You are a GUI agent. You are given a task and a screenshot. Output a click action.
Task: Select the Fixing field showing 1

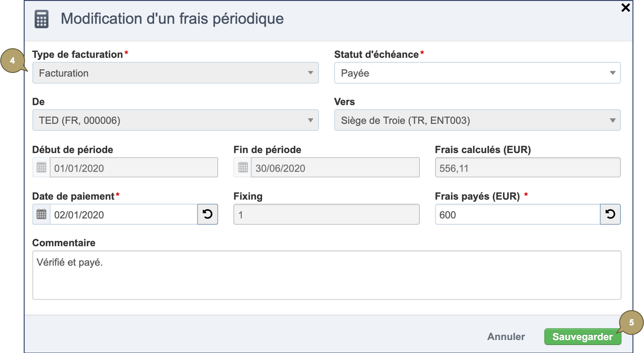[326, 214]
